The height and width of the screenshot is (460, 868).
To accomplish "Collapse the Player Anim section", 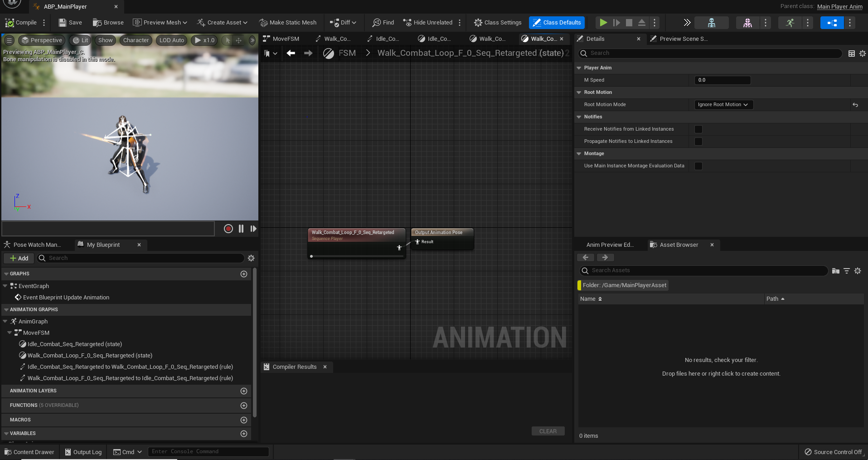I will tap(579, 68).
